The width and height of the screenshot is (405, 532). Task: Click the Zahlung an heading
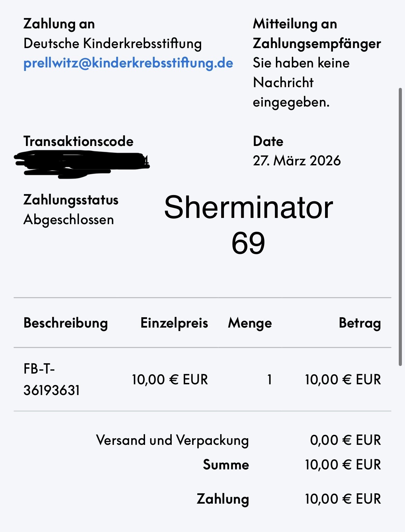point(59,24)
